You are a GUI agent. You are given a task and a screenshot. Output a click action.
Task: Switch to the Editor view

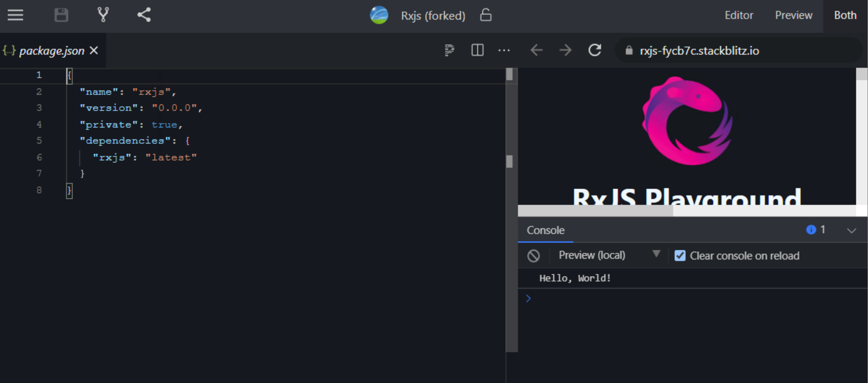point(739,16)
